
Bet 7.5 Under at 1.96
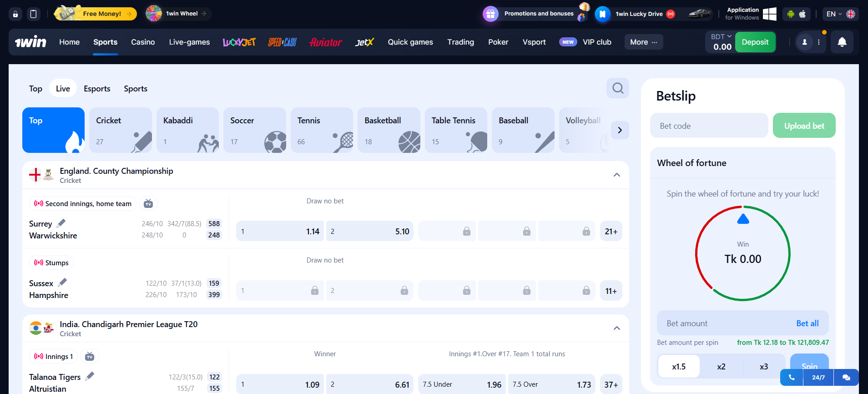(462, 384)
